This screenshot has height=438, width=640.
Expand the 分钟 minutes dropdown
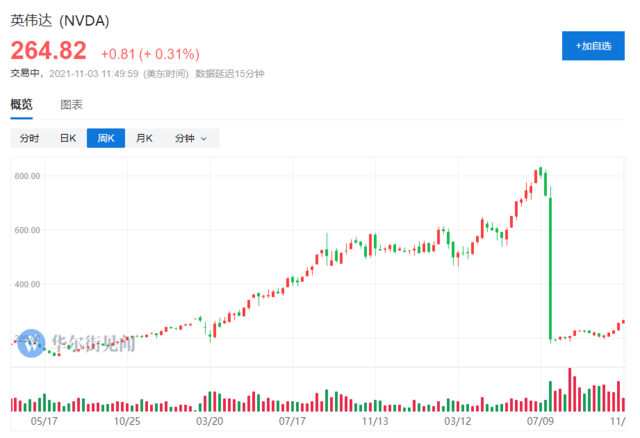click(190, 139)
